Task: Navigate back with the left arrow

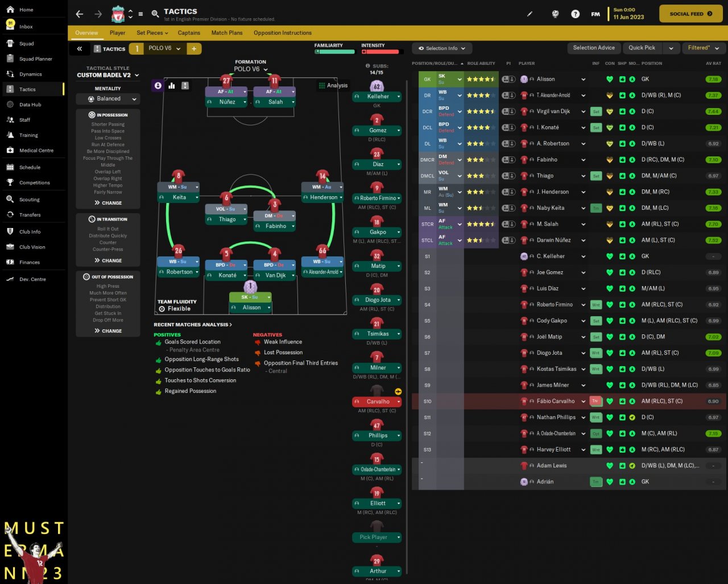Action: tap(80, 14)
